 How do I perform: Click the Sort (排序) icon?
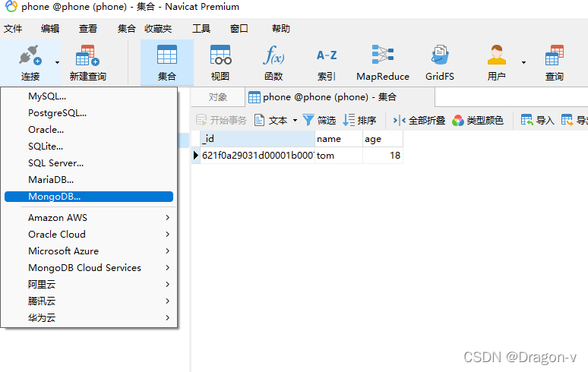pos(349,120)
